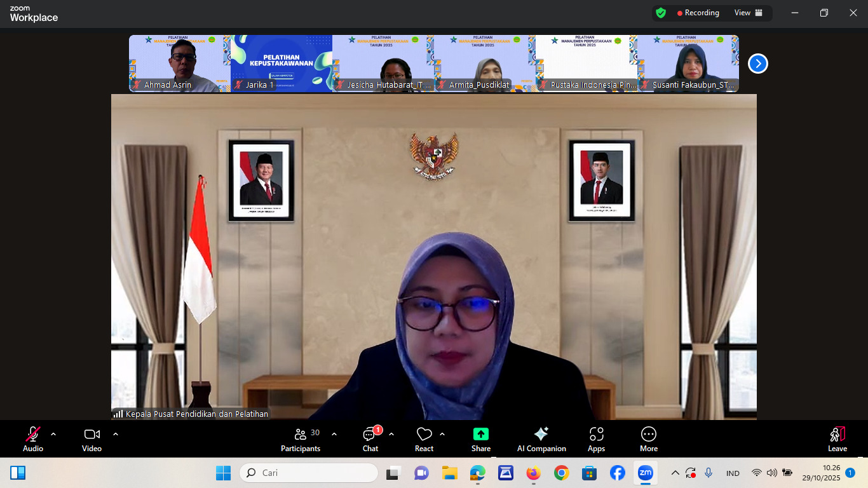Unmute microphone with the Audio button

[33, 439]
